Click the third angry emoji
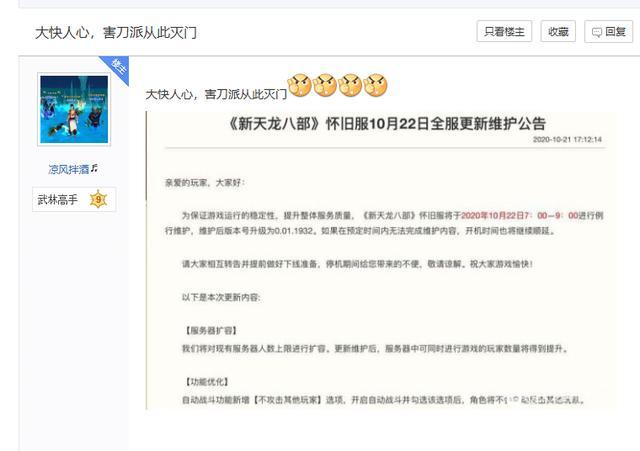The image size is (640, 451). point(350,85)
